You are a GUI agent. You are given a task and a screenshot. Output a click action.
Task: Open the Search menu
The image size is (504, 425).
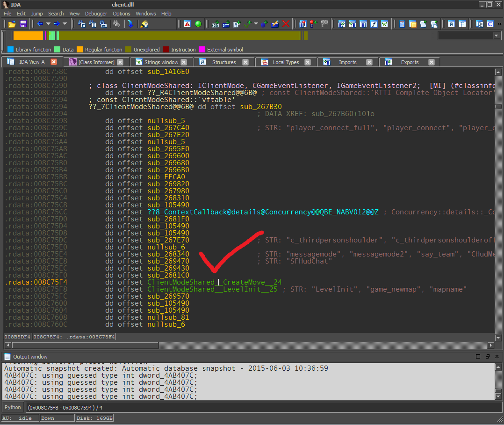click(x=56, y=14)
